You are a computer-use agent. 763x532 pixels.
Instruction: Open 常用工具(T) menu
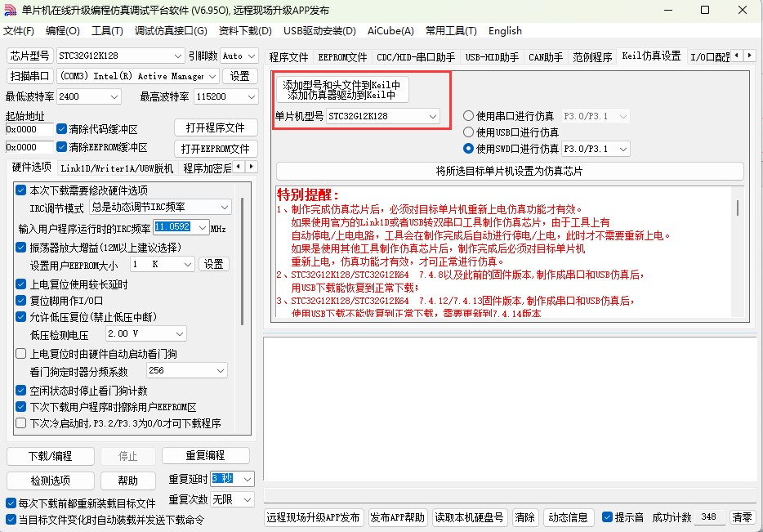click(x=451, y=31)
